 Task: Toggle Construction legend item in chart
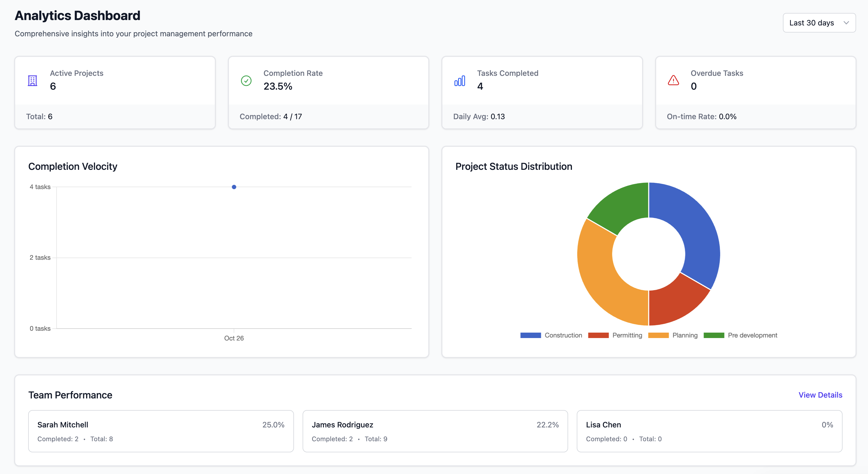pyautogui.click(x=563, y=335)
